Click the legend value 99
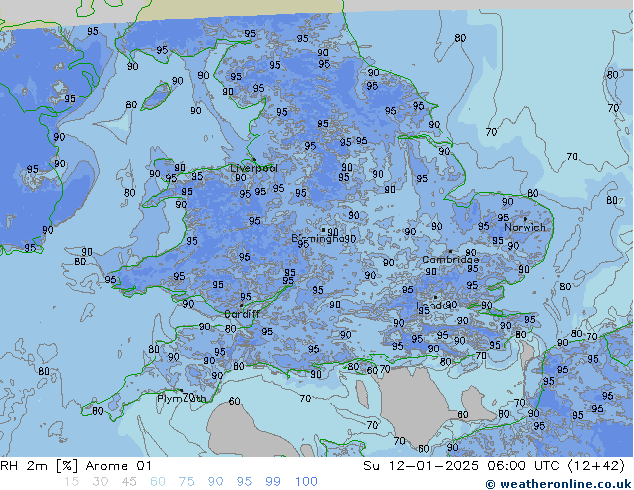This screenshot has width=634, height=490. (273, 482)
